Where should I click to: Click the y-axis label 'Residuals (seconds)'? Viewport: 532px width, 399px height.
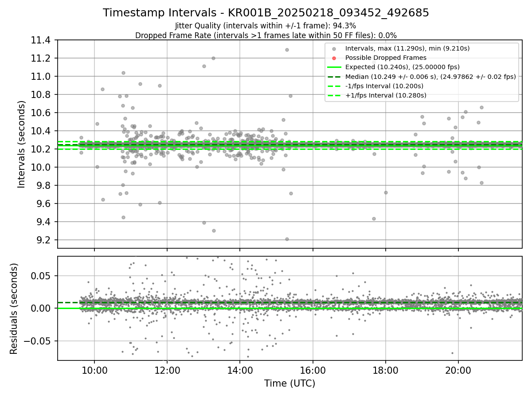(x=14, y=309)
